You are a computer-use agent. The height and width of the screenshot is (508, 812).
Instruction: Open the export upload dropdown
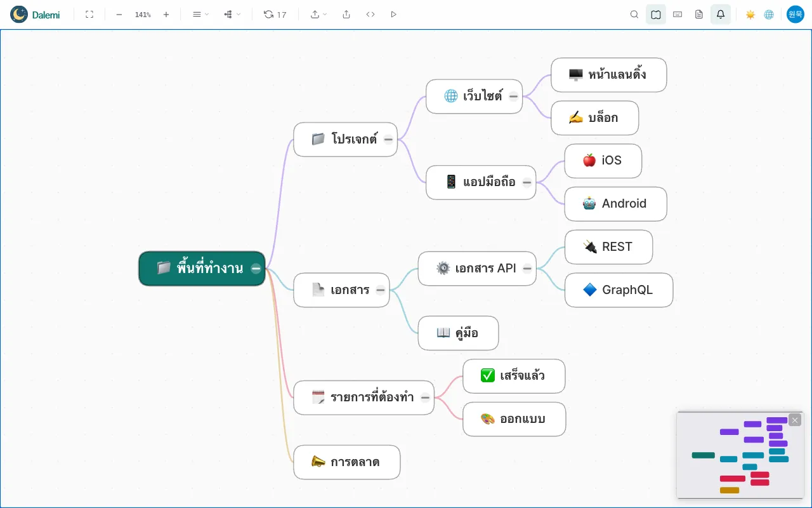(x=318, y=14)
